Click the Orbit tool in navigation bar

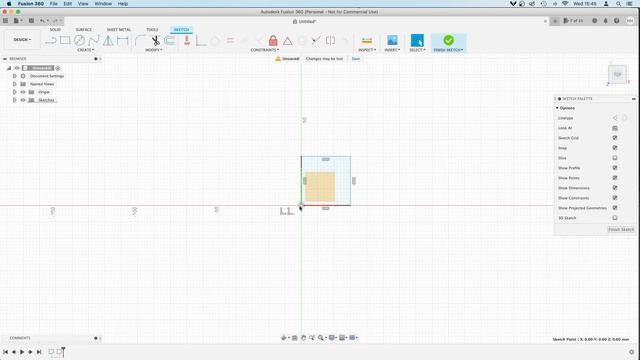click(x=284, y=338)
